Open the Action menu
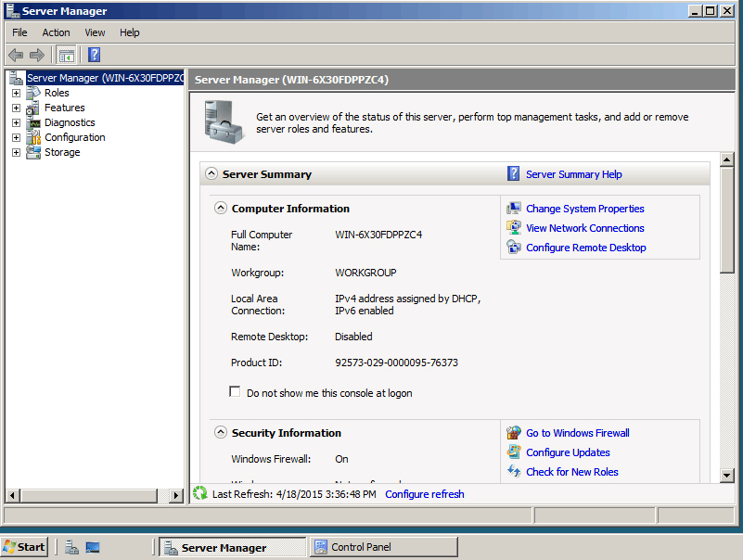Viewport: 743px width, 560px height. coord(56,32)
